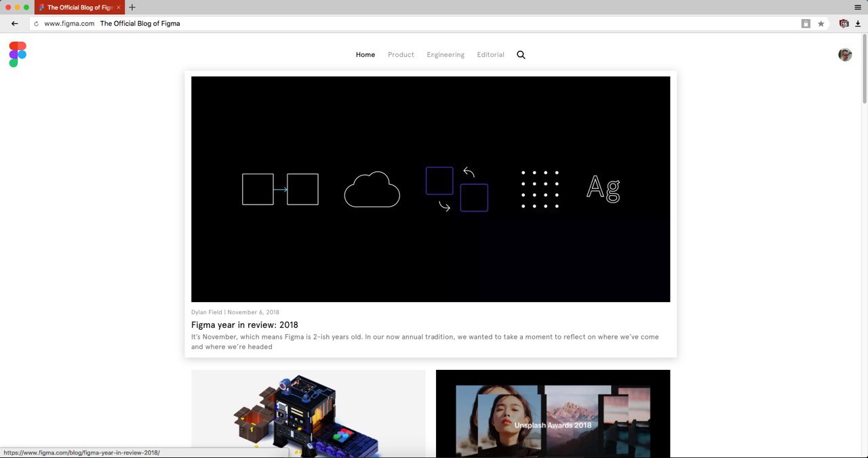This screenshot has height=458, width=868.
Task: Go back with the arrow button
Action: (15, 24)
